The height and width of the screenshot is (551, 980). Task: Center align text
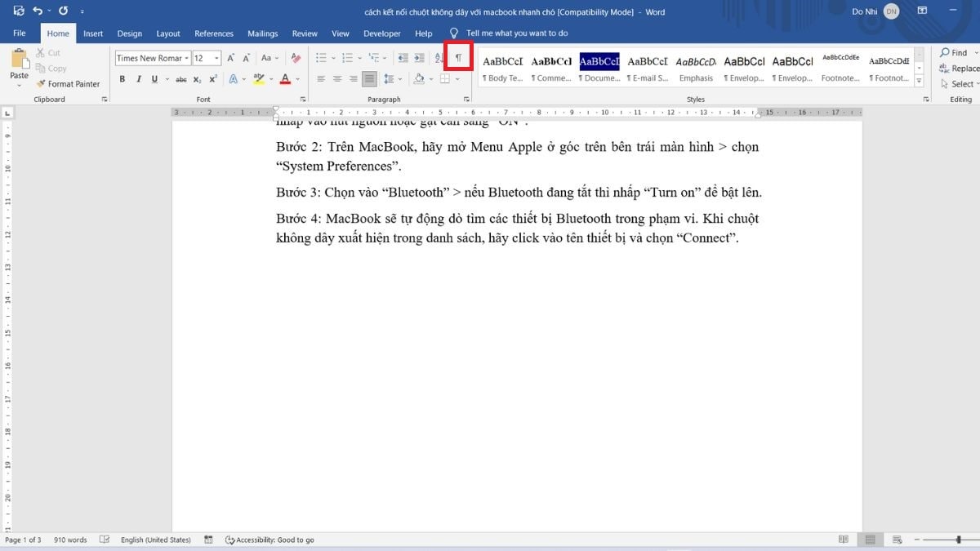pyautogui.click(x=337, y=79)
